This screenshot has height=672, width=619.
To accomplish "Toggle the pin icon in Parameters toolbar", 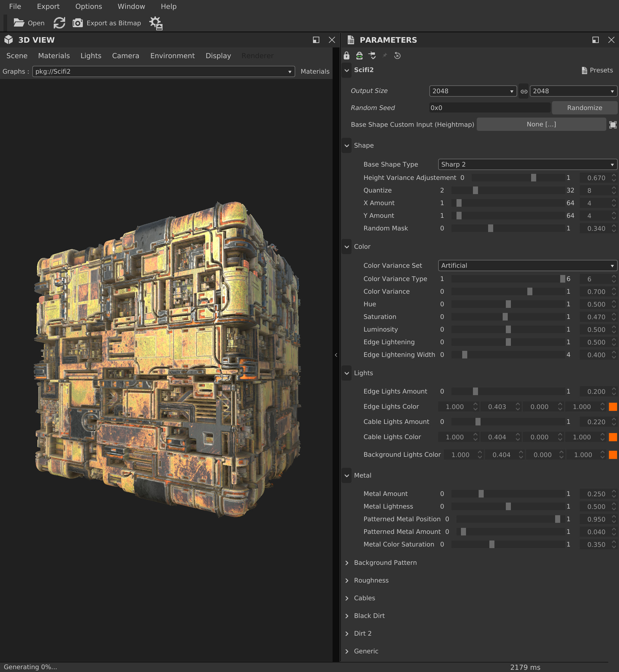I will (385, 56).
